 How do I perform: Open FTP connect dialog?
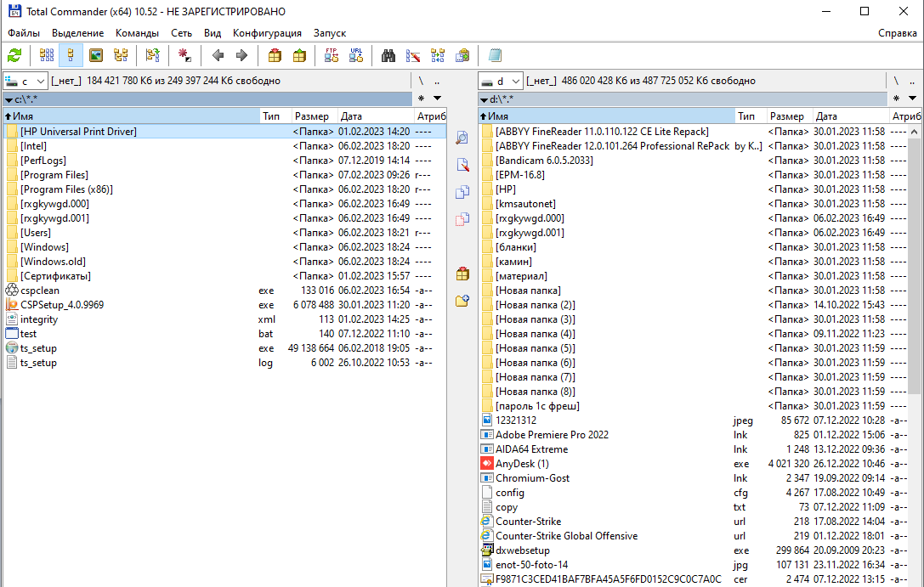click(x=332, y=55)
